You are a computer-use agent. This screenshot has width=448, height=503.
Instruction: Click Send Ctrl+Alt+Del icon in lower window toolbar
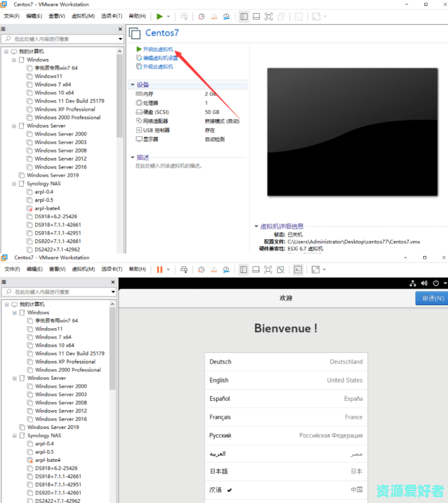pyautogui.click(x=184, y=269)
